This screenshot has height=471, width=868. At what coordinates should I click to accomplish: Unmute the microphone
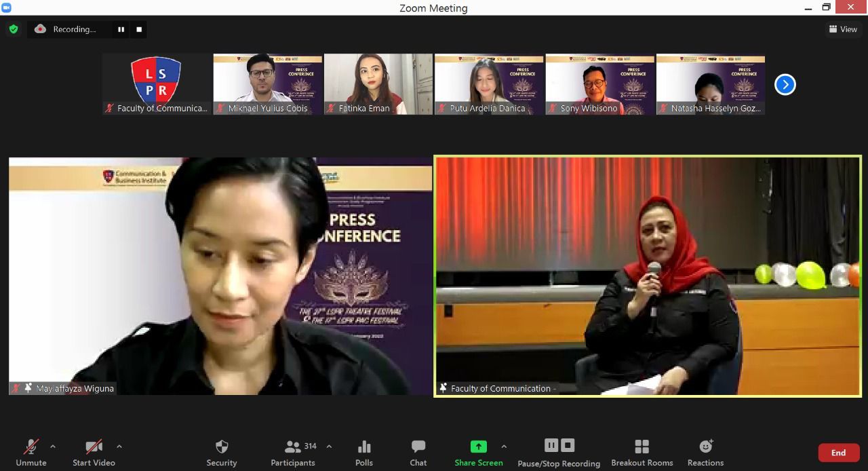pos(31,453)
